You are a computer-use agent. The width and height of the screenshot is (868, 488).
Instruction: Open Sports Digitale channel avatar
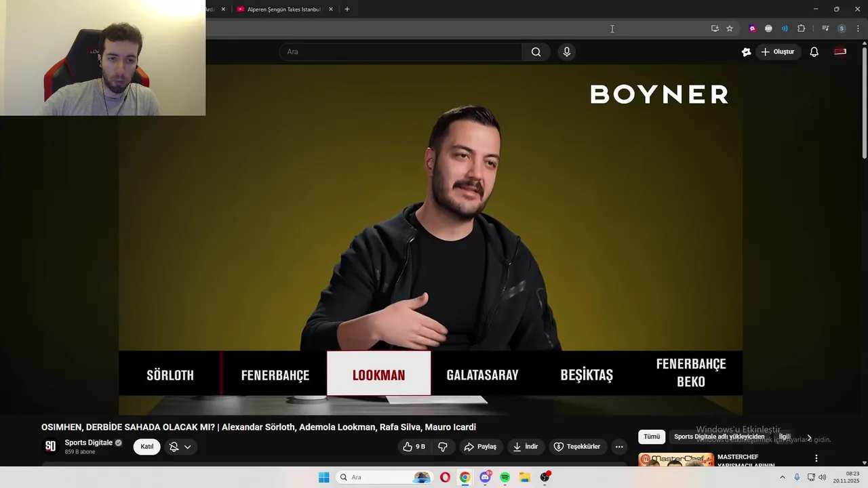pos(50,446)
